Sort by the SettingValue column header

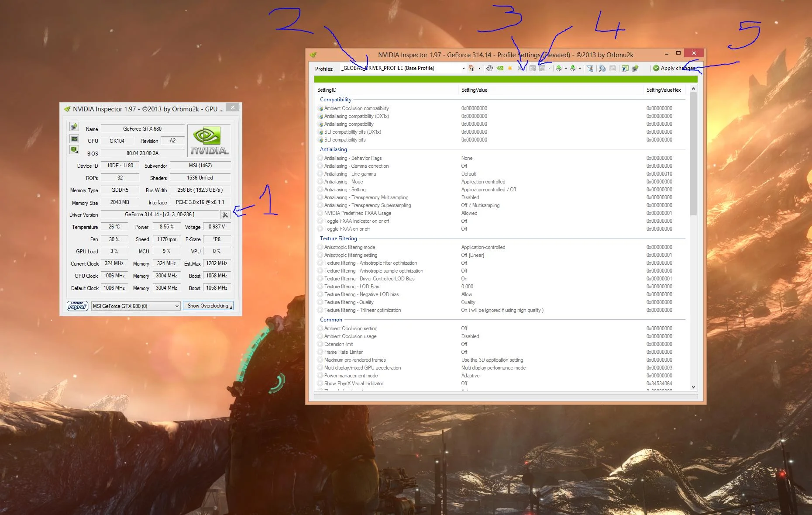click(551, 90)
